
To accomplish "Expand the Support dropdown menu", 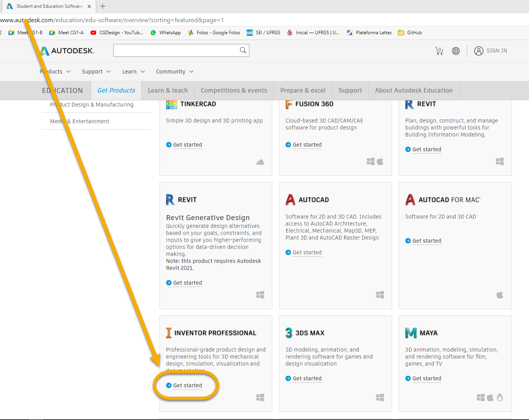I will tap(96, 72).
